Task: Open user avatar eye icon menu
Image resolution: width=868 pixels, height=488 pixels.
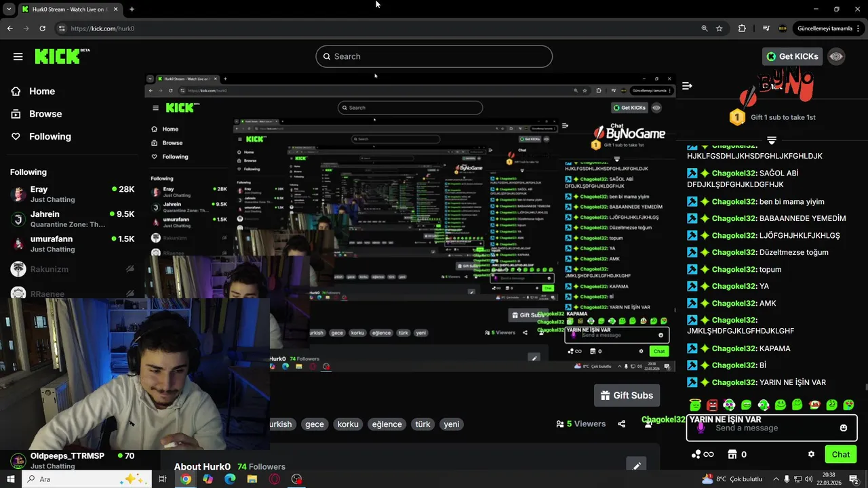Action: point(836,56)
